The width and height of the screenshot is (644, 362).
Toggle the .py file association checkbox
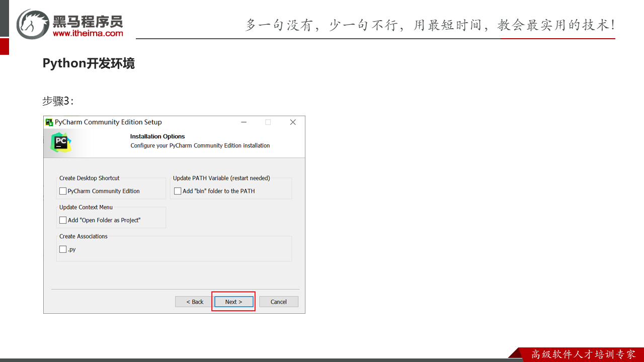pyautogui.click(x=63, y=249)
